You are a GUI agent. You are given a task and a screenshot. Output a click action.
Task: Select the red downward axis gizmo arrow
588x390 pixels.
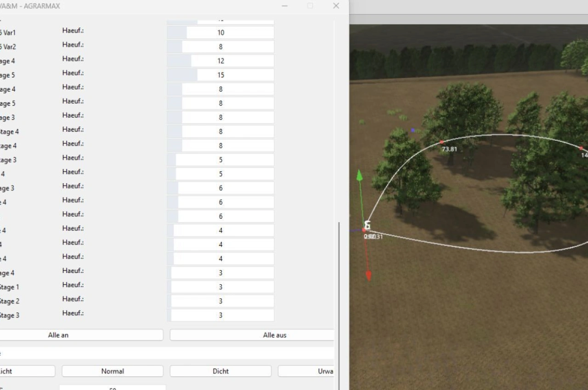coord(368,275)
